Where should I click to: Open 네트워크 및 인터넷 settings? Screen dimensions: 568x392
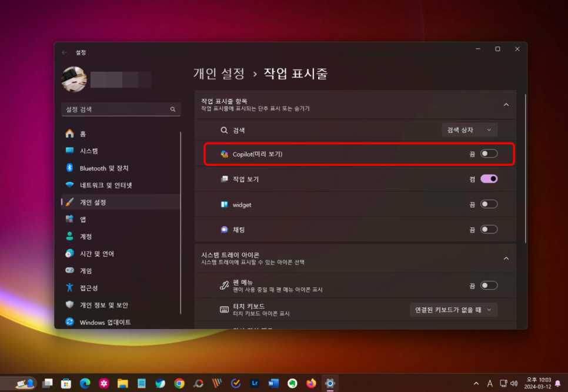[121, 185]
